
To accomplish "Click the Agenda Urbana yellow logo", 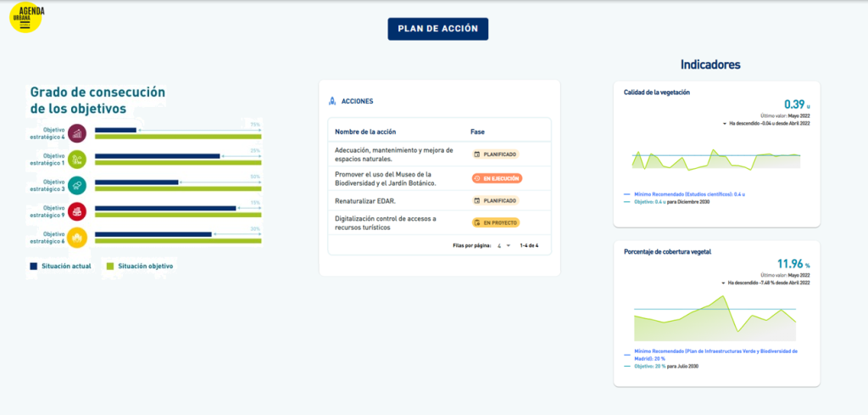I will click(25, 17).
